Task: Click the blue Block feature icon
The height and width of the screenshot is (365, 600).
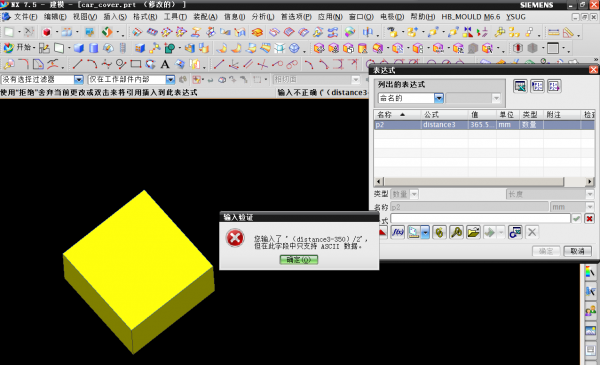Action: coord(79,48)
